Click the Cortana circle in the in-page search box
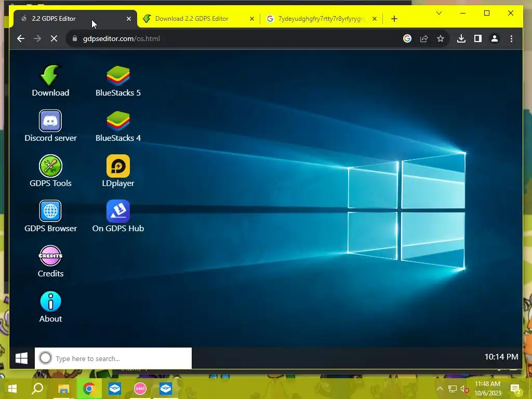The image size is (532, 399). click(45, 358)
